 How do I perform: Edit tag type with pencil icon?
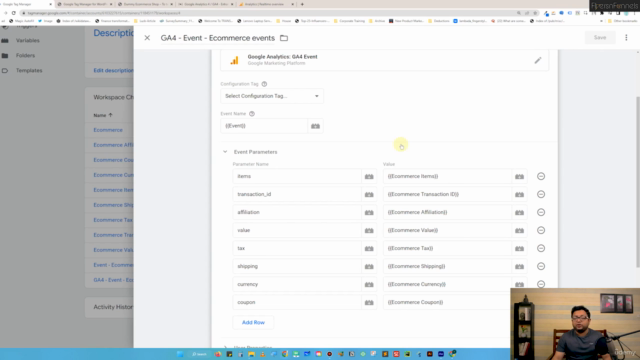(x=538, y=60)
